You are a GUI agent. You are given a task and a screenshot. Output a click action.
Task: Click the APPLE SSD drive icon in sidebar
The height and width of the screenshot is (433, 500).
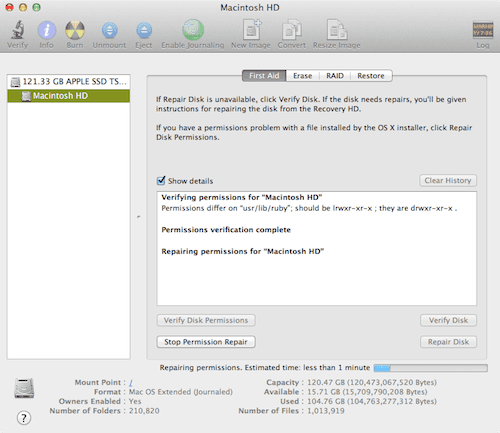[15, 82]
